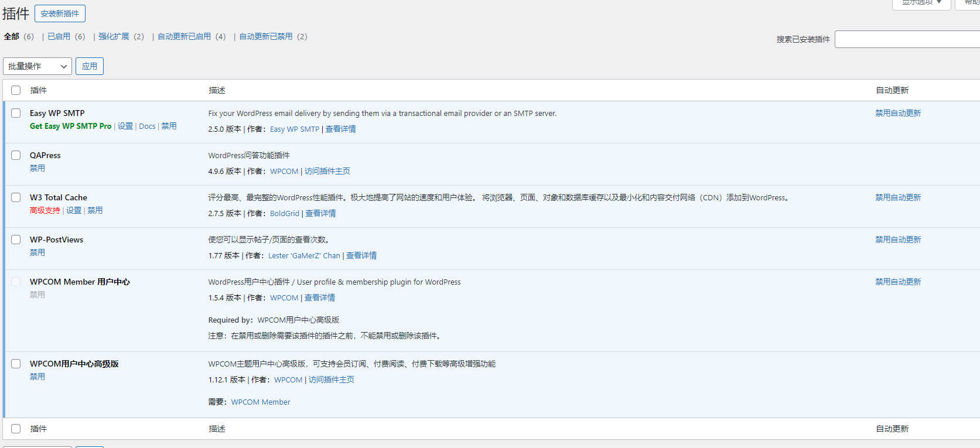Deactivate WPCOM用户中心高级版 via 禁用
980x448 pixels.
coord(37,377)
